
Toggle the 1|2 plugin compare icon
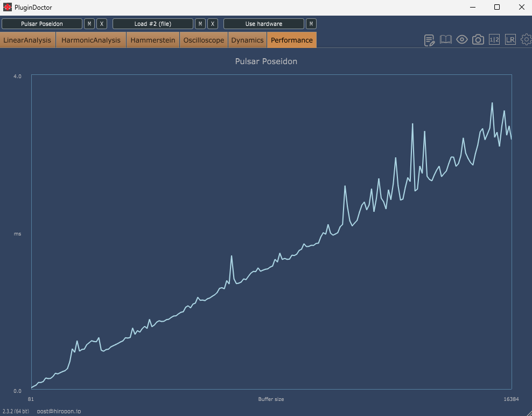pos(494,40)
